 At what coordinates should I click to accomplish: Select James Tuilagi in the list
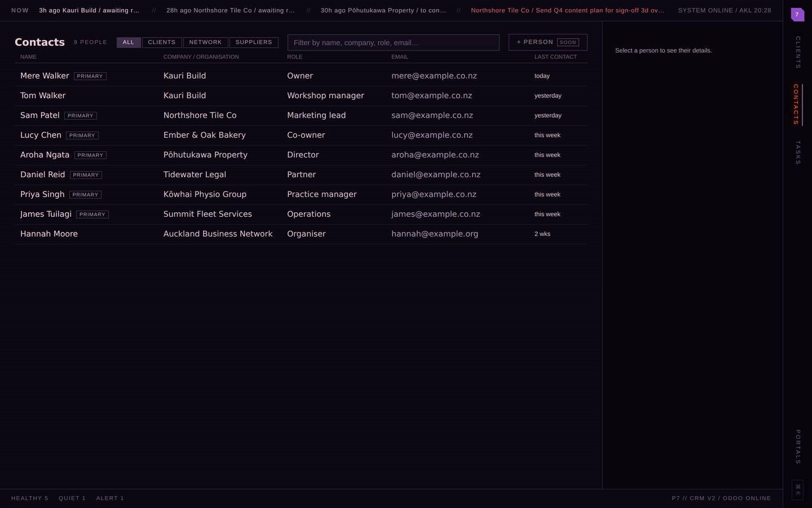(301, 214)
